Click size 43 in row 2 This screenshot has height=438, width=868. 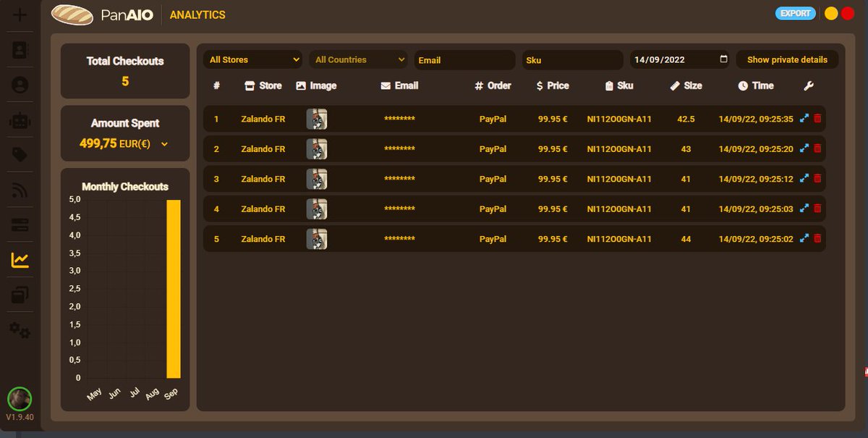(686, 149)
